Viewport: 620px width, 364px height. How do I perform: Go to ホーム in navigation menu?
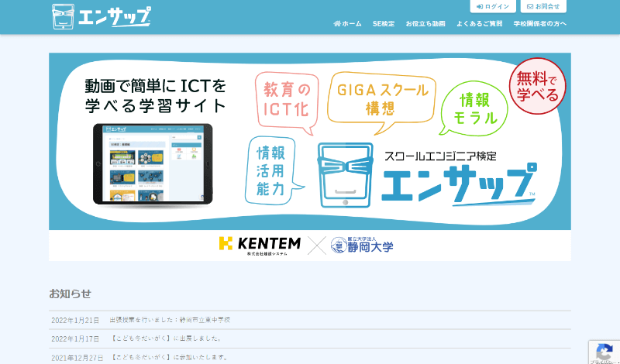tap(347, 24)
